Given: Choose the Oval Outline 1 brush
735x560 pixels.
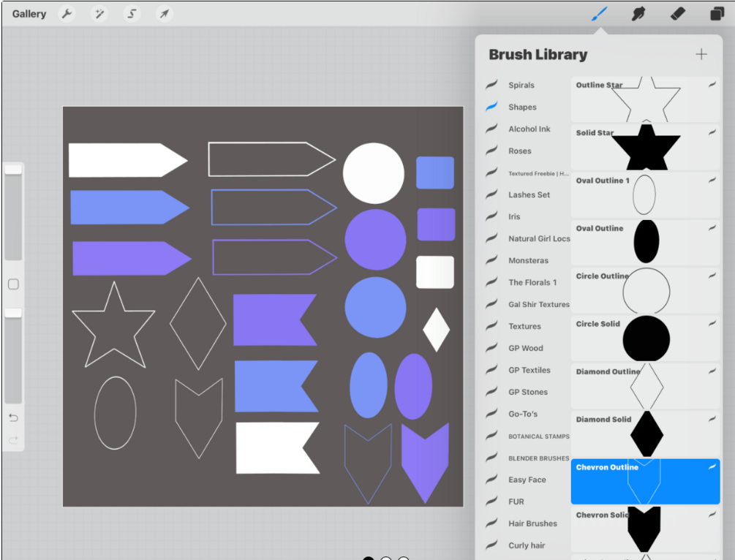Looking at the screenshot, I should pos(646,195).
